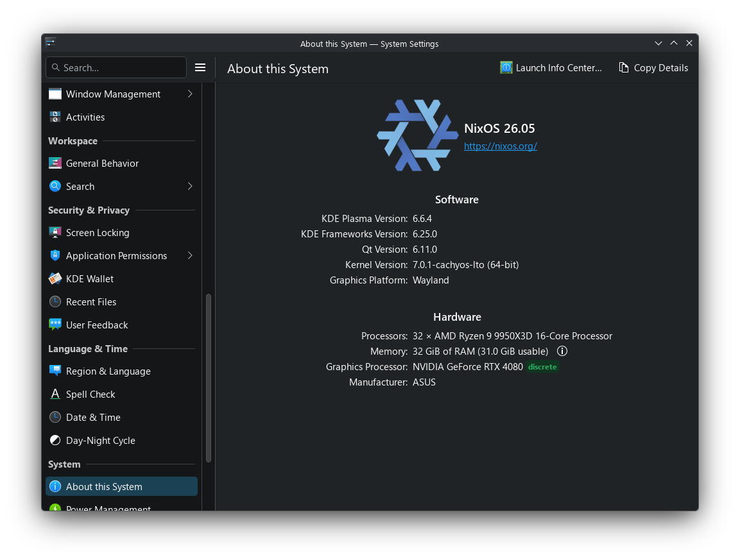Click the Date & Time clock icon
The image size is (740, 560).
(55, 418)
